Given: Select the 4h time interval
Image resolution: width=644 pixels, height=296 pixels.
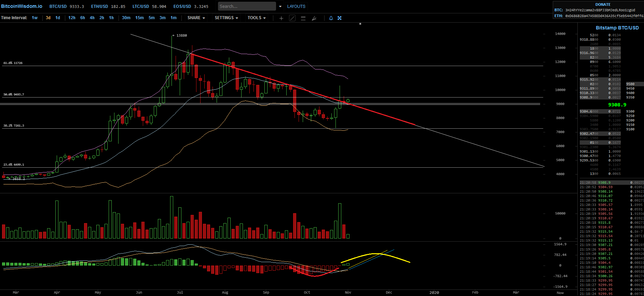Looking at the screenshot, I should [x=92, y=18].
